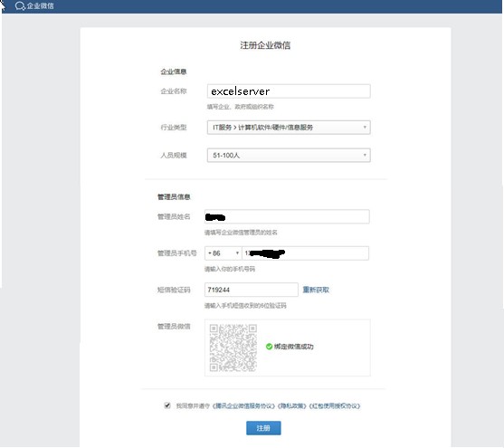Viewport: 504px width, 448px height.
Task: Click the 管理员姓名 input field
Action: click(x=287, y=217)
